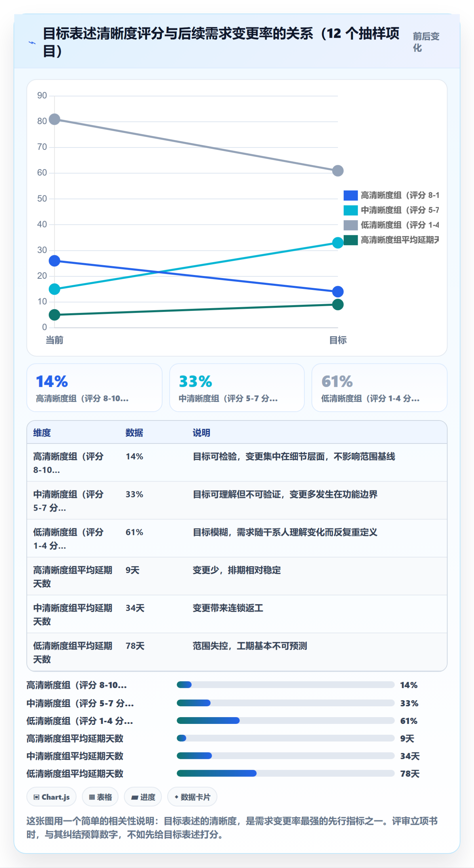474x868 pixels.
Task: Toggle the cyan legend swatch for 中清晰度组
Action: pyautogui.click(x=350, y=210)
